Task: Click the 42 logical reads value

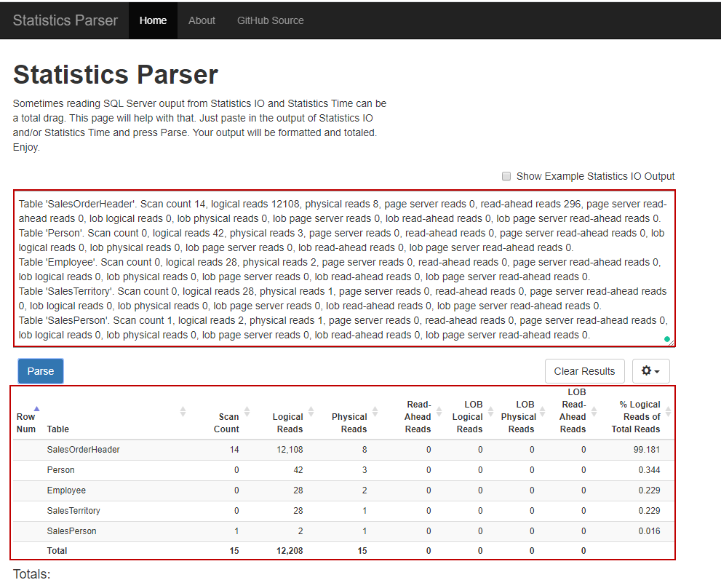Action: 298,470
